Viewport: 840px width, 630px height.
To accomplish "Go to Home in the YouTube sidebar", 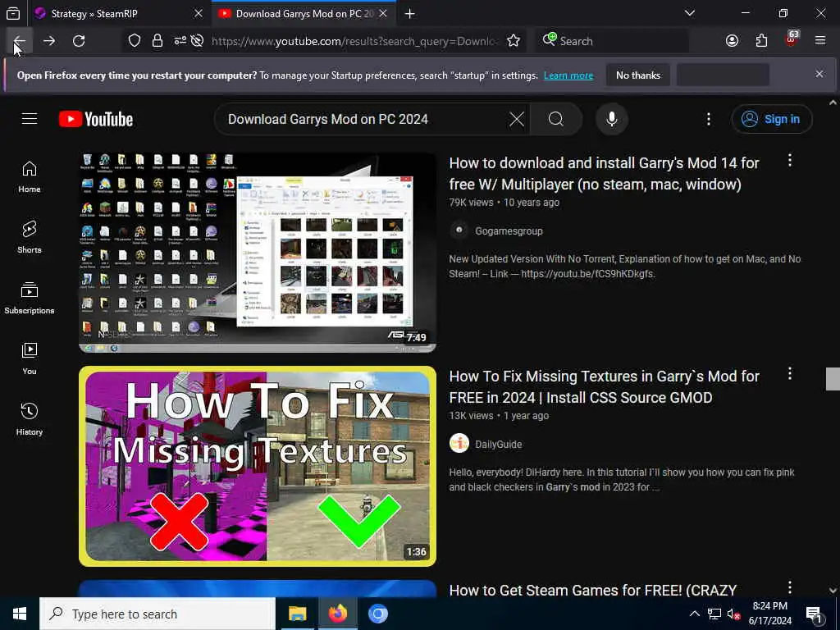I will pos(30,177).
